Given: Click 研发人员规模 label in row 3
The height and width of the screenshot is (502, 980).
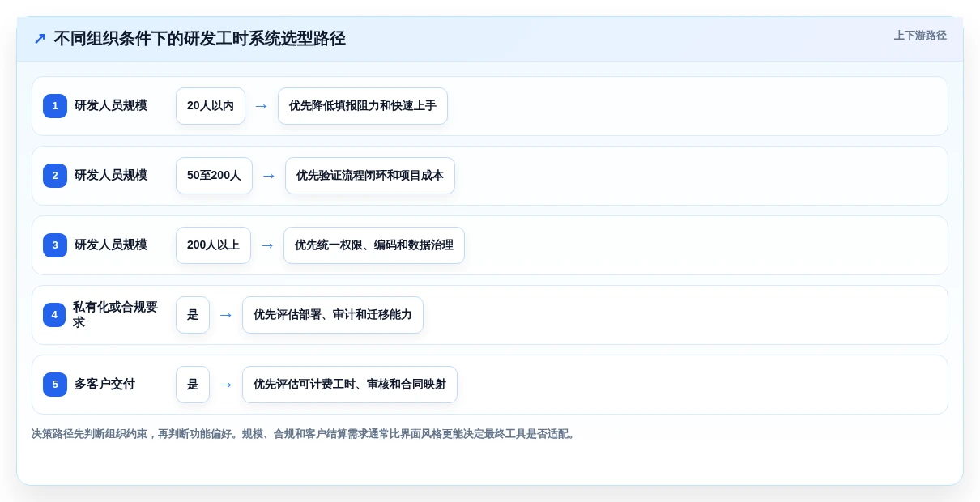Looking at the screenshot, I should click(x=111, y=245).
